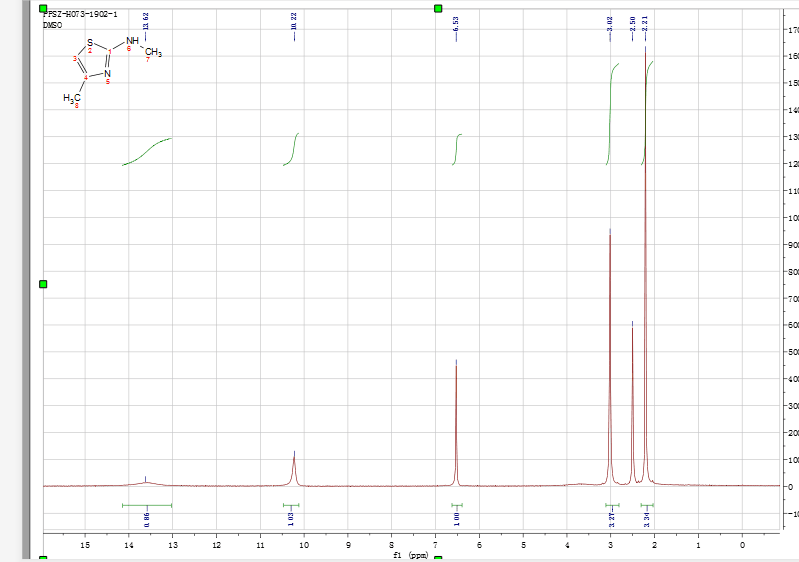Select the 2.21 peak label
The width and height of the screenshot is (799, 562).
tap(645, 22)
